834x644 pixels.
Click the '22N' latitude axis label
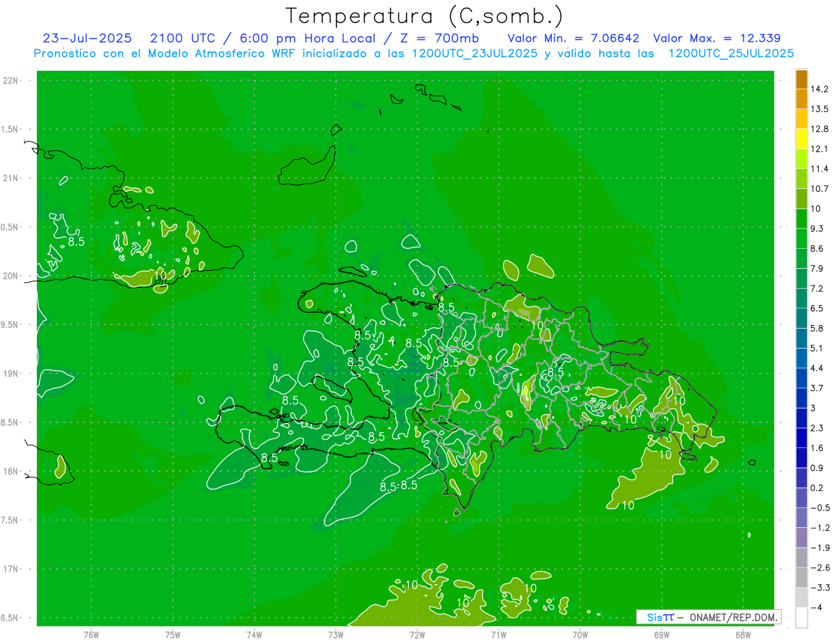pos(11,81)
